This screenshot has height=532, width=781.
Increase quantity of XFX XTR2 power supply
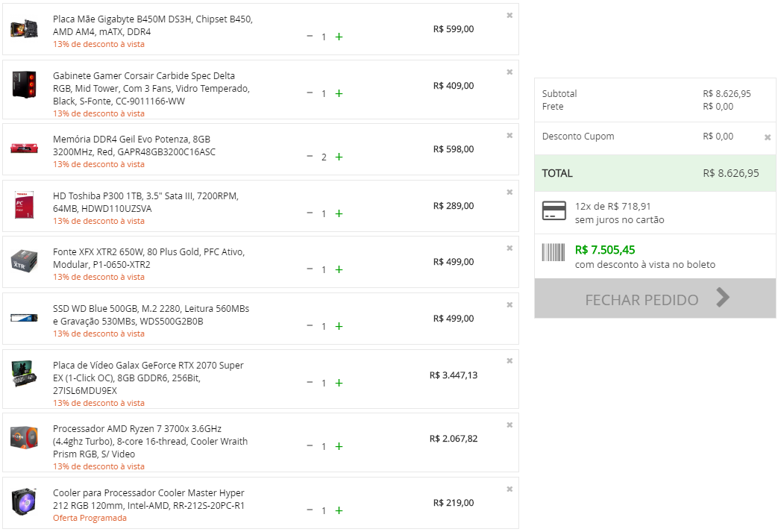click(x=339, y=269)
